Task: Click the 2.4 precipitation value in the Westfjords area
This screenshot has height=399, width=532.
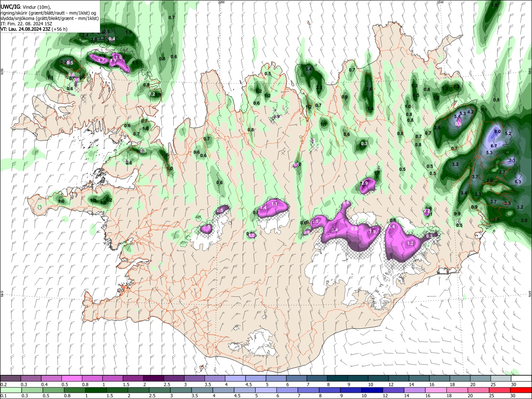Action: [86, 35]
